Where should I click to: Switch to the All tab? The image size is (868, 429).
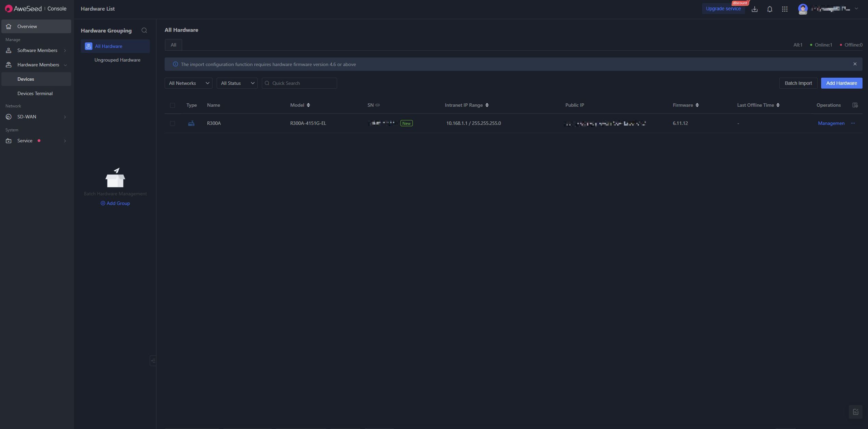coord(174,45)
